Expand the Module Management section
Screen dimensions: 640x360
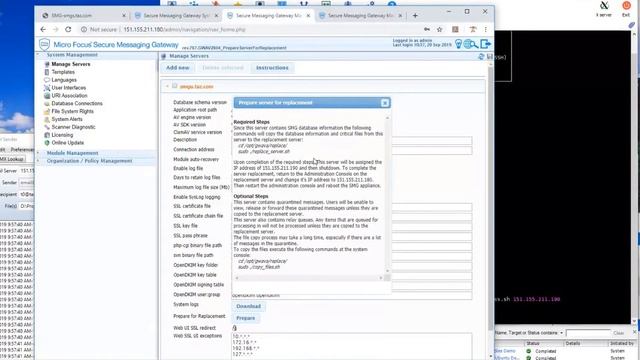click(x=38, y=153)
